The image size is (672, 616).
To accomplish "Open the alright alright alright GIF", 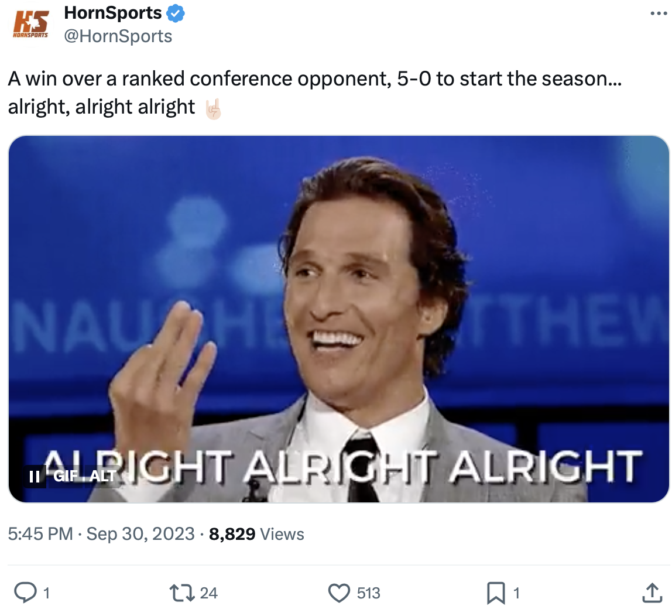I will (338, 319).
